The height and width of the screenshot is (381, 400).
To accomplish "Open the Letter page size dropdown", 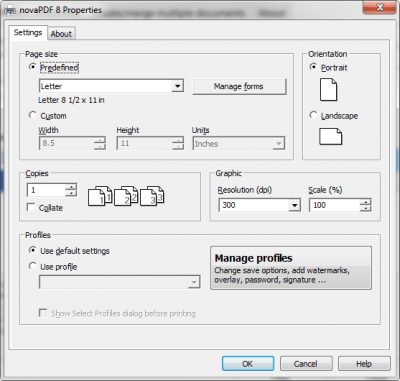I will click(x=178, y=86).
